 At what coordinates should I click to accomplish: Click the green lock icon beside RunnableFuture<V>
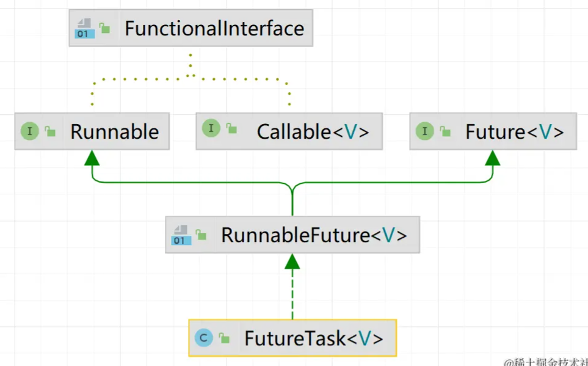pyautogui.click(x=201, y=235)
